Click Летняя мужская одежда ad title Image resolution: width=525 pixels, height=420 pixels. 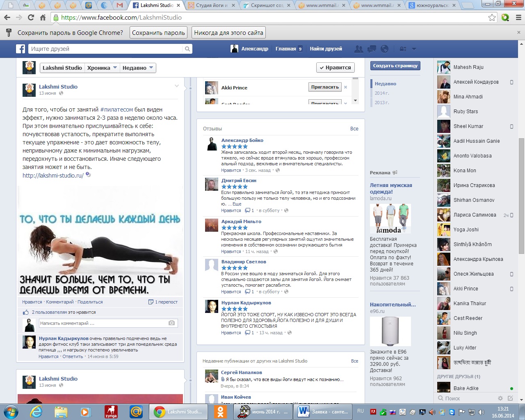(391, 188)
